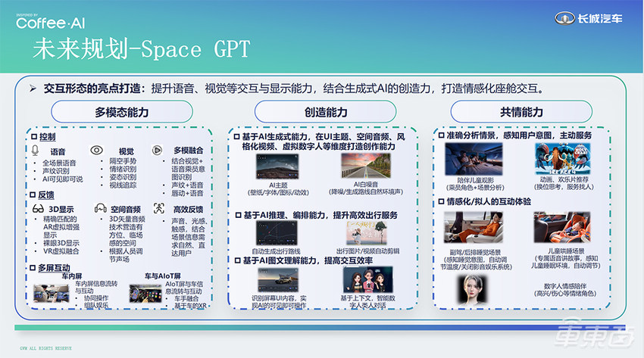The width and height of the screenshot is (644, 358).
Task: Select the 共情能力 header pill
Action: tap(521, 112)
